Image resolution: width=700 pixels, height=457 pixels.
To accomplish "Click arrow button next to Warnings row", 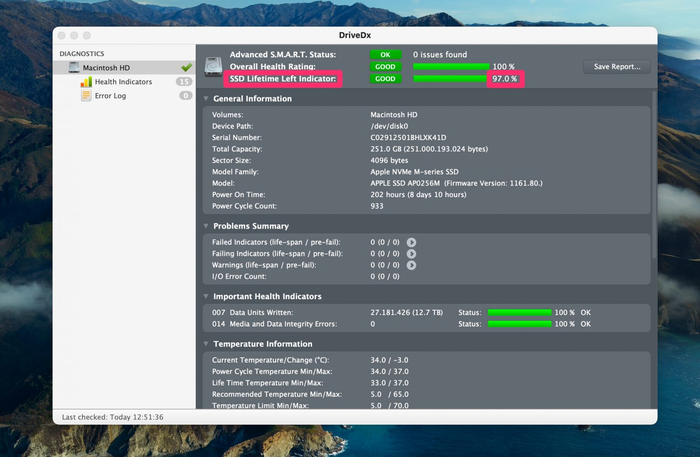I will [411, 265].
